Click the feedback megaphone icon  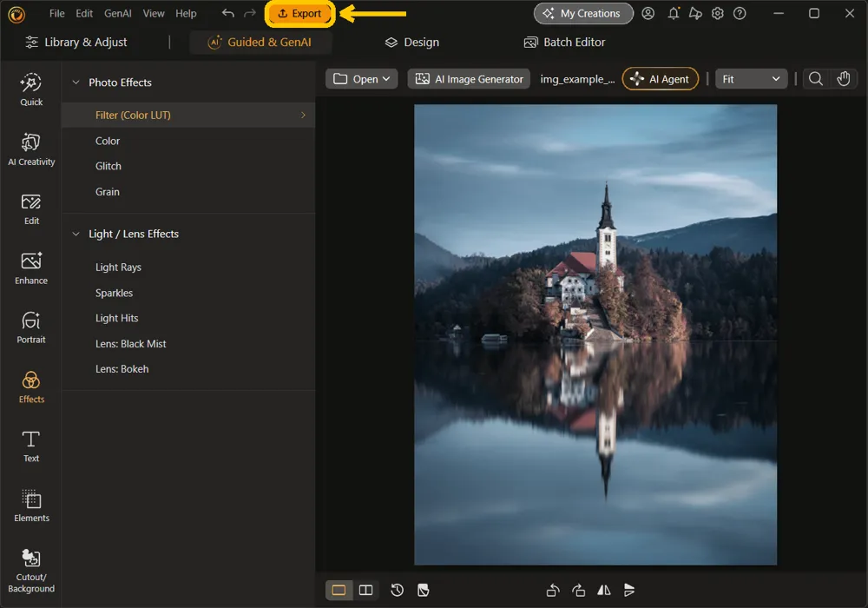point(695,13)
